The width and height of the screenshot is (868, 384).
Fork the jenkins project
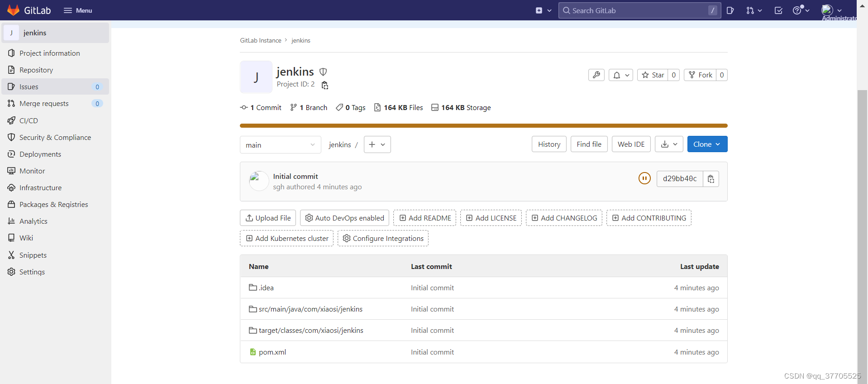click(700, 75)
